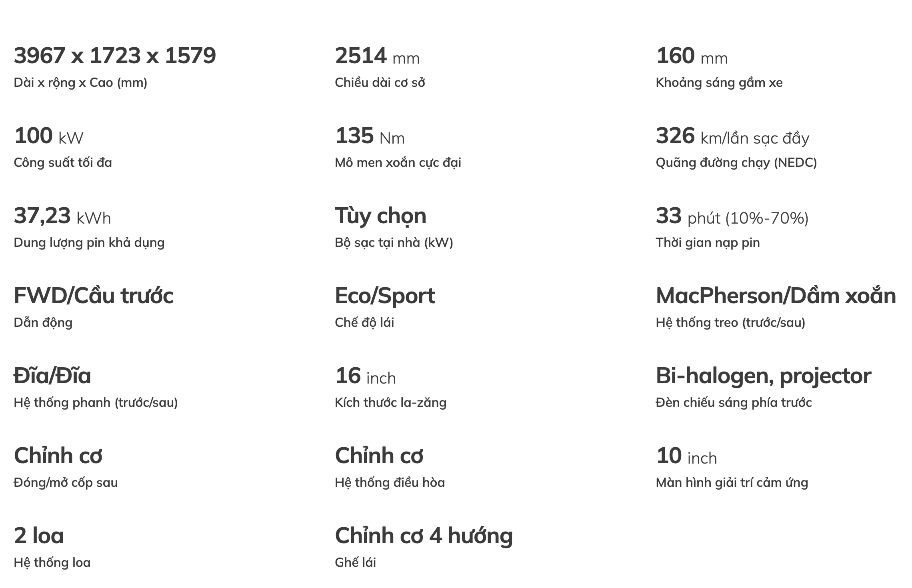Click the Đóng/mở cốp sau label
The height and width of the screenshot is (588, 912).
click(x=66, y=482)
